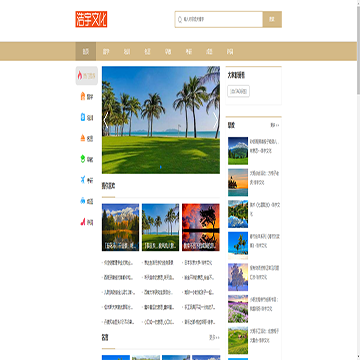Click the red flame icon in the sidebar

80,75
